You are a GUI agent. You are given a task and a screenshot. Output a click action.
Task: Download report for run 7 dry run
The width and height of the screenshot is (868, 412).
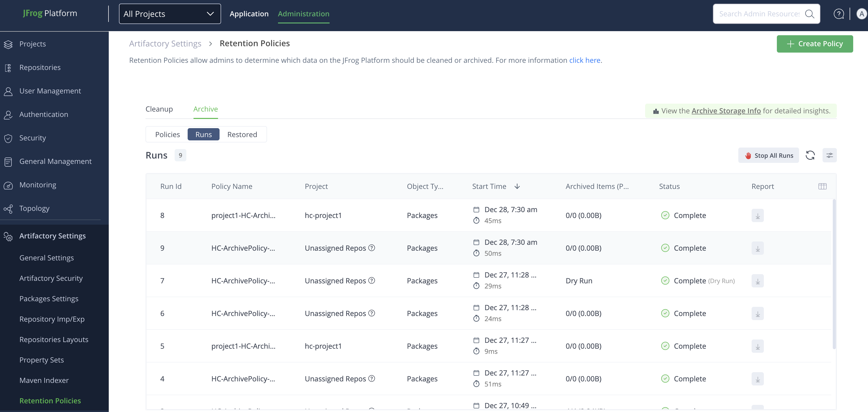tap(757, 281)
